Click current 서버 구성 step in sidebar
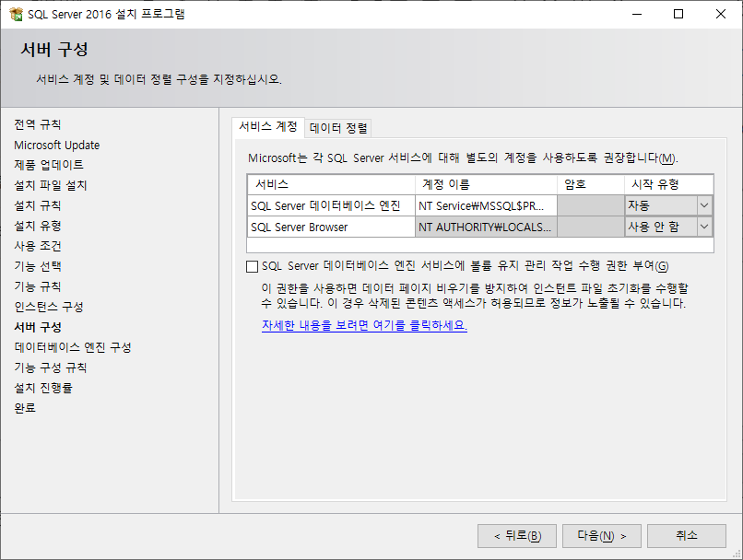Screen dimensions: 743x560 pos(38,327)
